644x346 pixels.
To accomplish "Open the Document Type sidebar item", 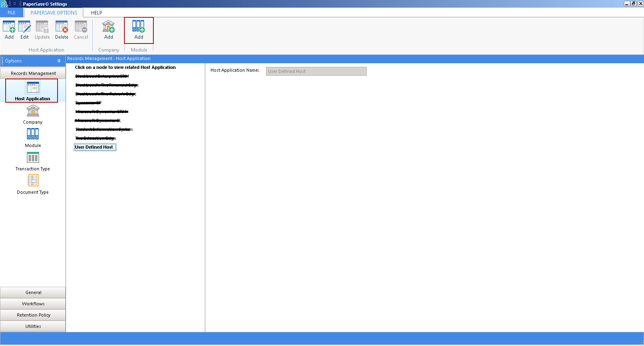I will [x=33, y=184].
